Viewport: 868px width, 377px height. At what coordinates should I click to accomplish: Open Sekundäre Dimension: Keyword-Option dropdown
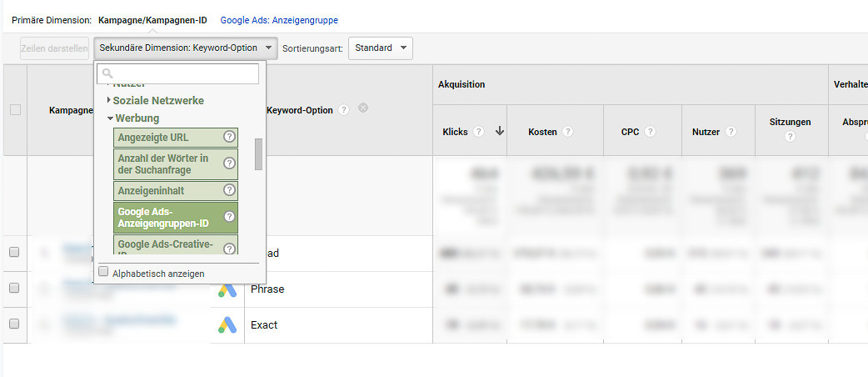pos(185,48)
